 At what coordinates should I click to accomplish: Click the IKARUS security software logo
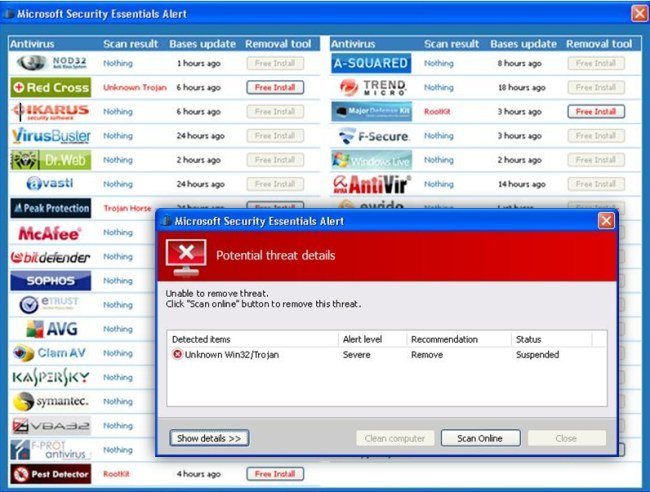coord(51,111)
